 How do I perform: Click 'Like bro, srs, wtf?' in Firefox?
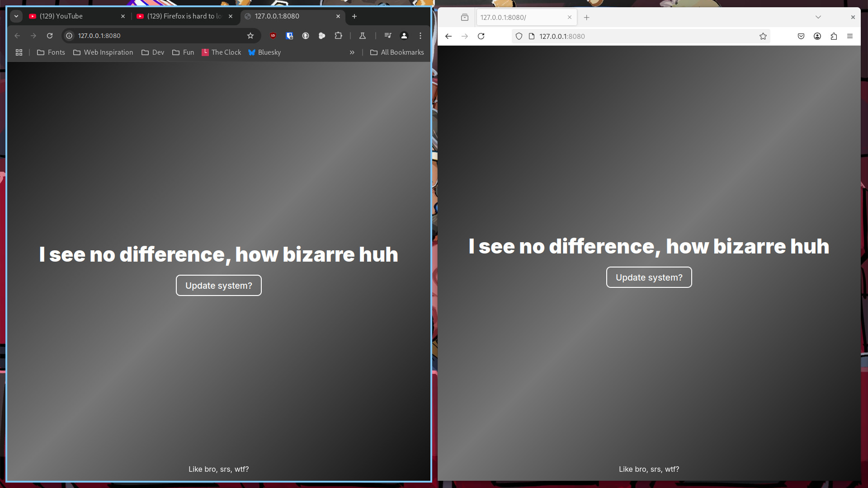[x=649, y=469]
